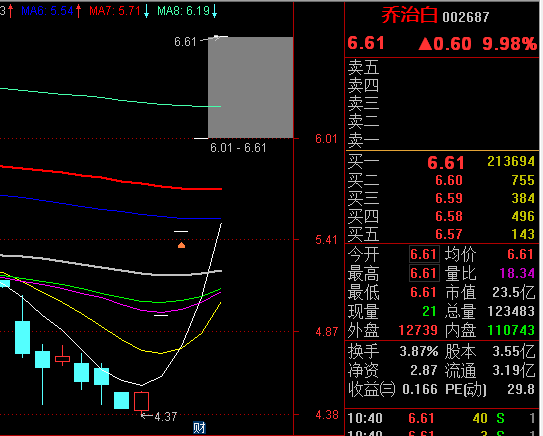Viewport: 543px width, 436px height.
Task: Click the 4.37 low price arrow label
Action: tap(159, 416)
